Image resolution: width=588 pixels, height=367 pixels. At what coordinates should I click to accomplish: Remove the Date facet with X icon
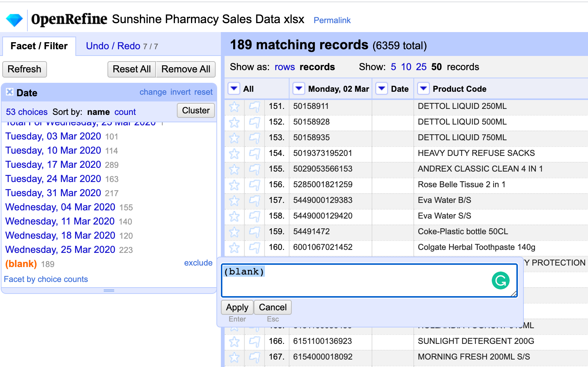(10, 92)
